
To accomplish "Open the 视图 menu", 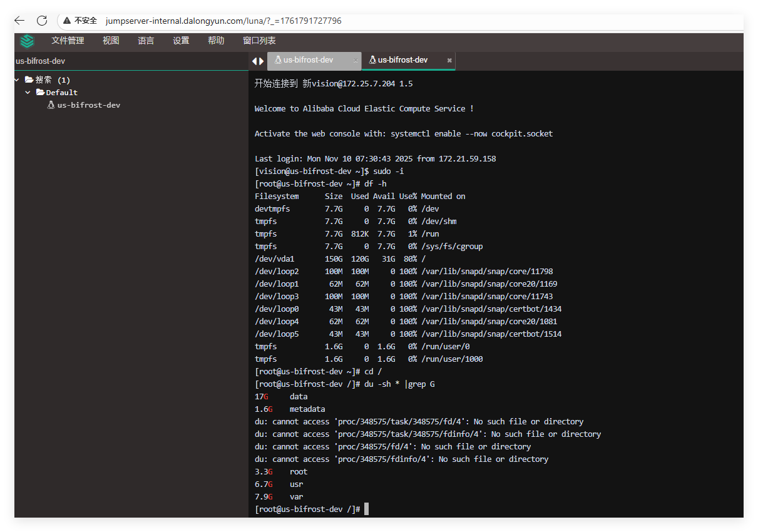I will click(111, 41).
